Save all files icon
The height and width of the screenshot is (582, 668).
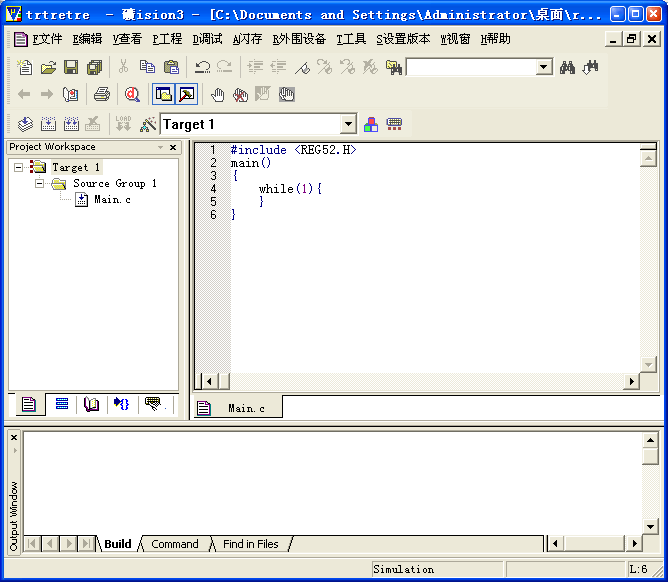(x=94, y=67)
